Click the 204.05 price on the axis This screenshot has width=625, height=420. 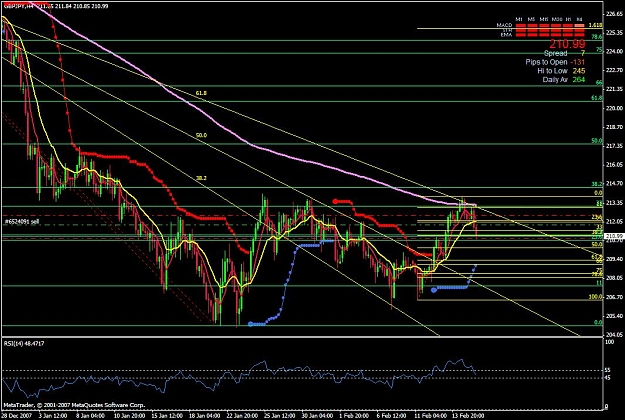pos(614,335)
